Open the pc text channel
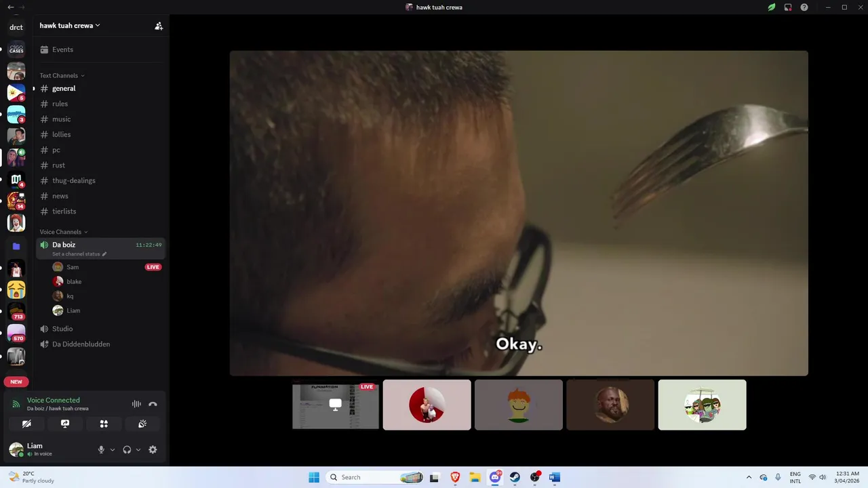This screenshot has width=868, height=488. [x=100, y=150]
